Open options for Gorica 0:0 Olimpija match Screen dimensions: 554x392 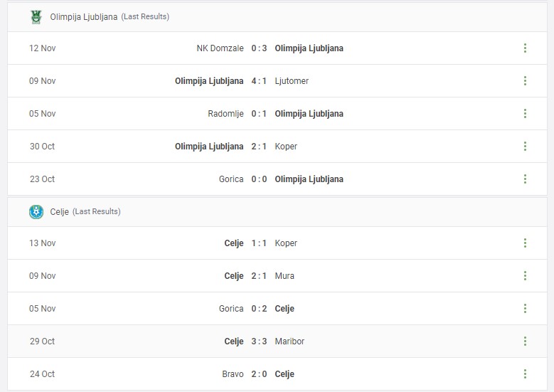coord(525,179)
